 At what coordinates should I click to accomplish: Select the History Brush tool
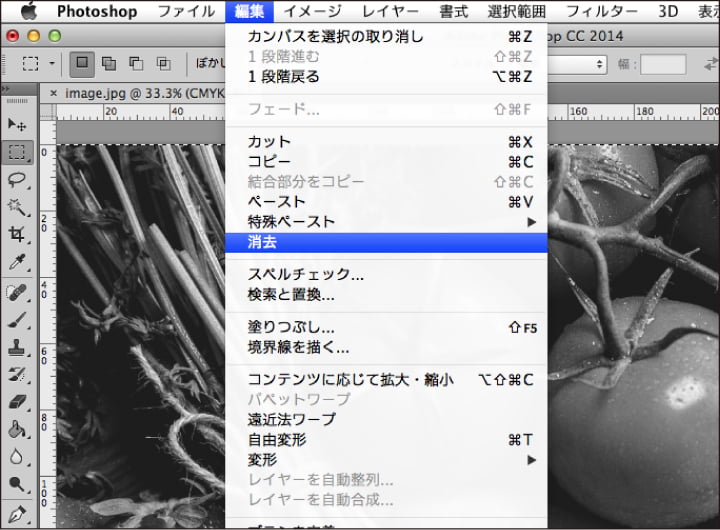pos(17,375)
